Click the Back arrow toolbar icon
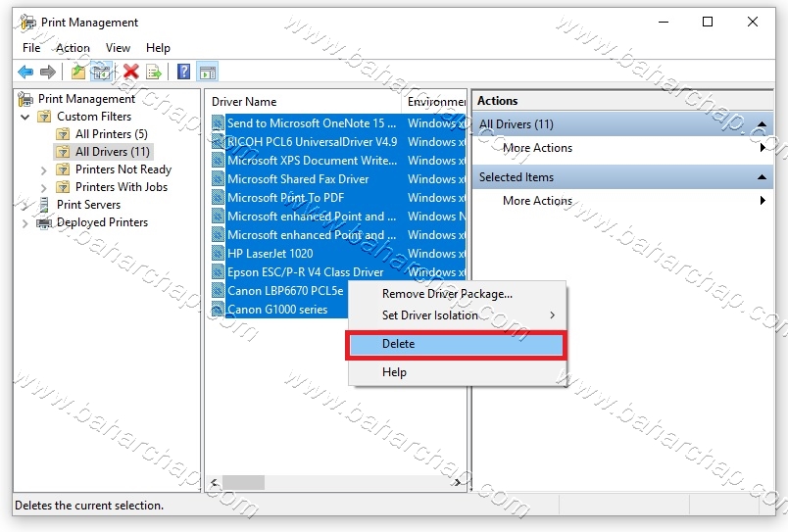This screenshot has width=788, height=532. pos(25,72)
